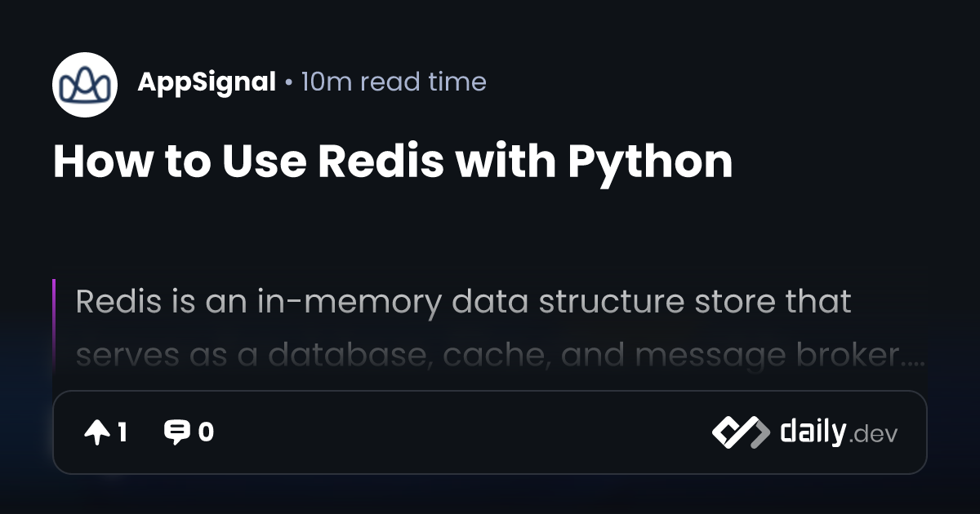980x514 pixels.
Task: Click the empty middle of the footer bar
Action: pos(462,432)
